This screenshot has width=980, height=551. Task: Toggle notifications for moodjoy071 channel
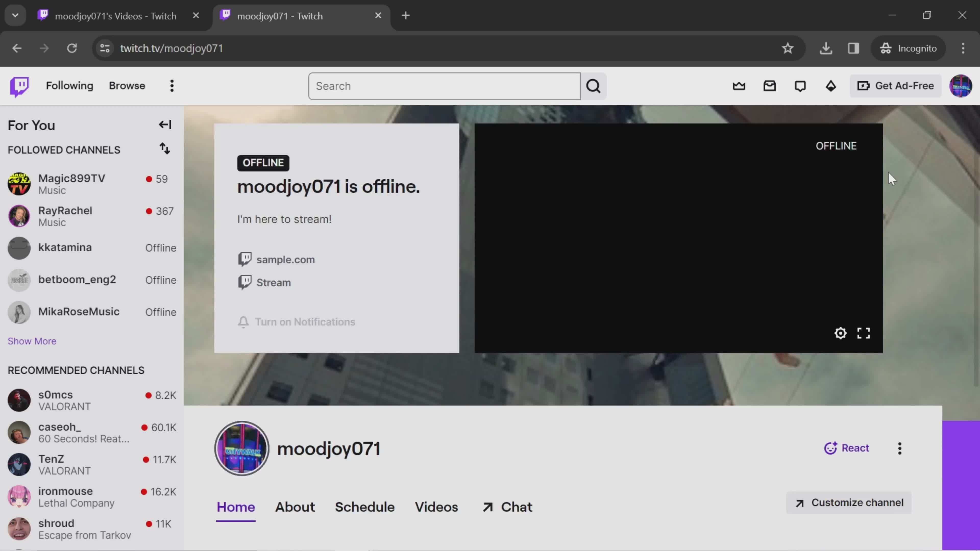click(297, 322)
